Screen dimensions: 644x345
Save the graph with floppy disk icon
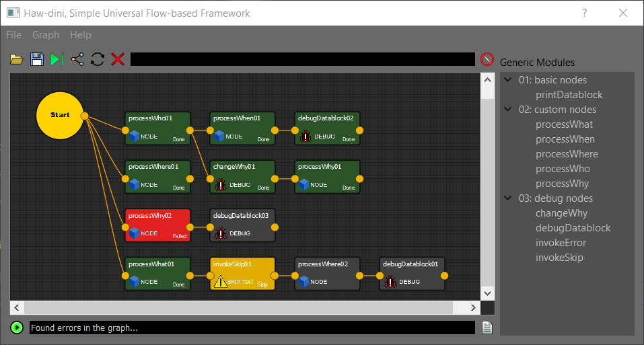(36, 59)
